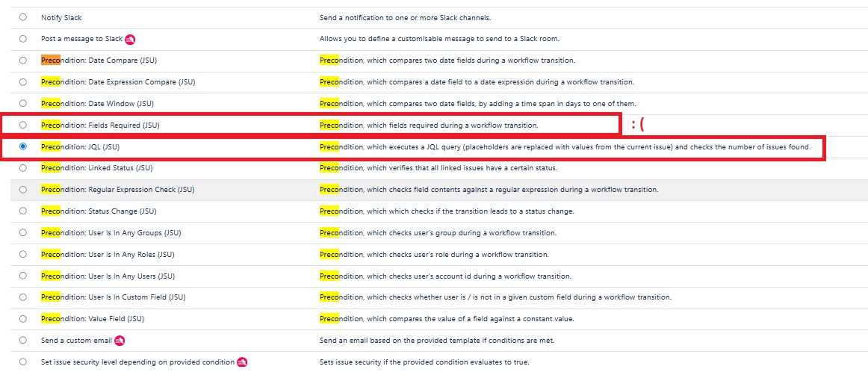The width and height of the screenshot is (868, 375).
Task: Pick Precondition: Regular Expression Check radio
Action: (x=22, y=190)
